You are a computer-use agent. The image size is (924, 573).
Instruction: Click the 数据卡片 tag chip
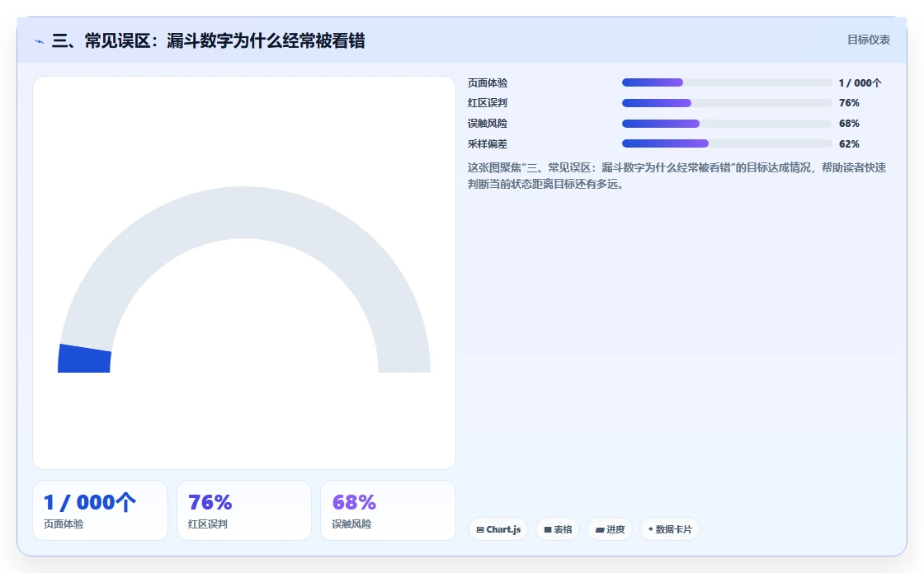(x=669, y=528)
